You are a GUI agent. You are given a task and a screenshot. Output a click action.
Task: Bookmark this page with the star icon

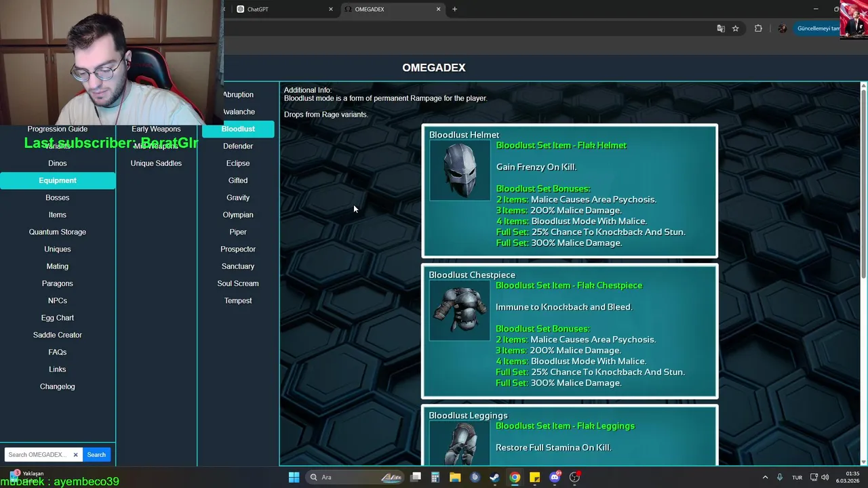click(735, 28)
